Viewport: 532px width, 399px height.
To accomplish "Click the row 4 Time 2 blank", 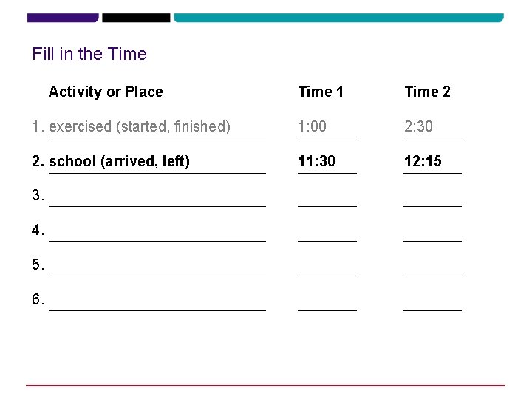I will click(432, 235).
